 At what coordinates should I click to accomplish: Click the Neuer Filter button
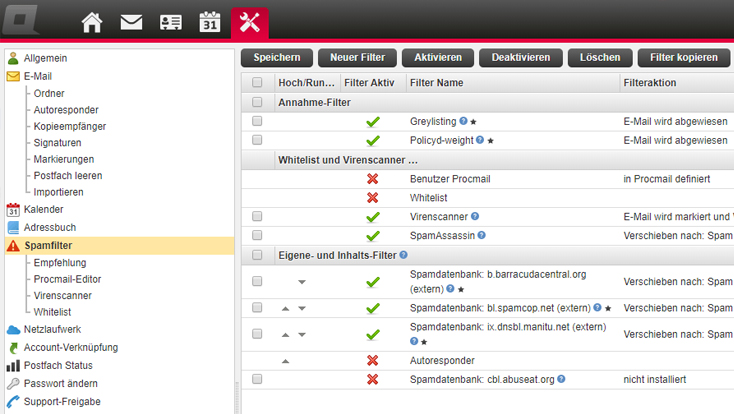[357, 58]
